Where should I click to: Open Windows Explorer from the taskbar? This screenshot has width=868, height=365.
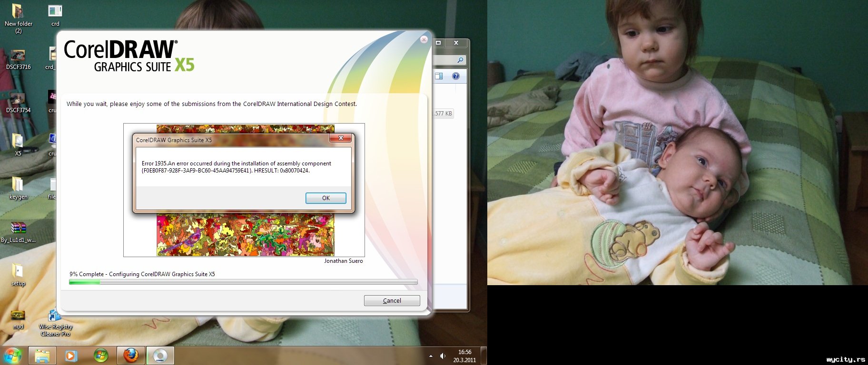(42, 355)
